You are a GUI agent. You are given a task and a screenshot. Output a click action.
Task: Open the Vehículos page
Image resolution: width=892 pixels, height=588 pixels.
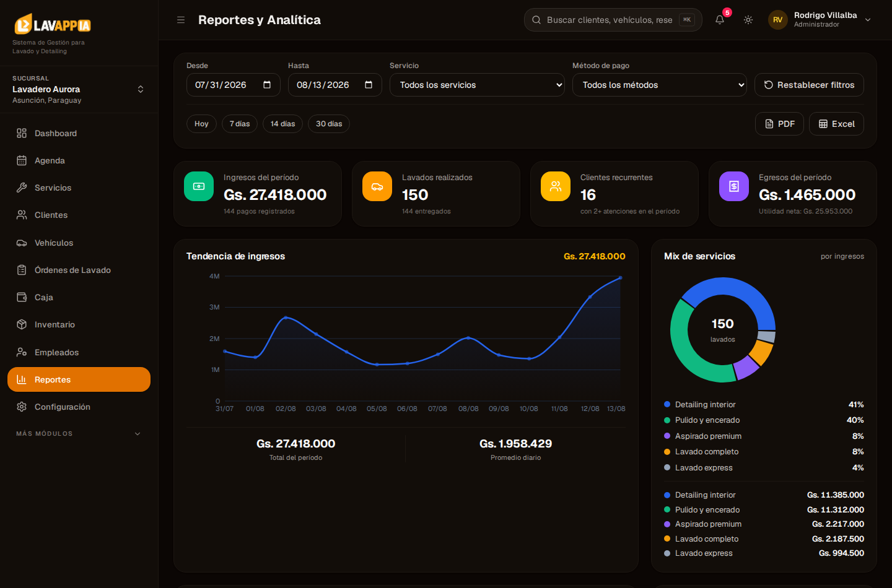(79, 243)
